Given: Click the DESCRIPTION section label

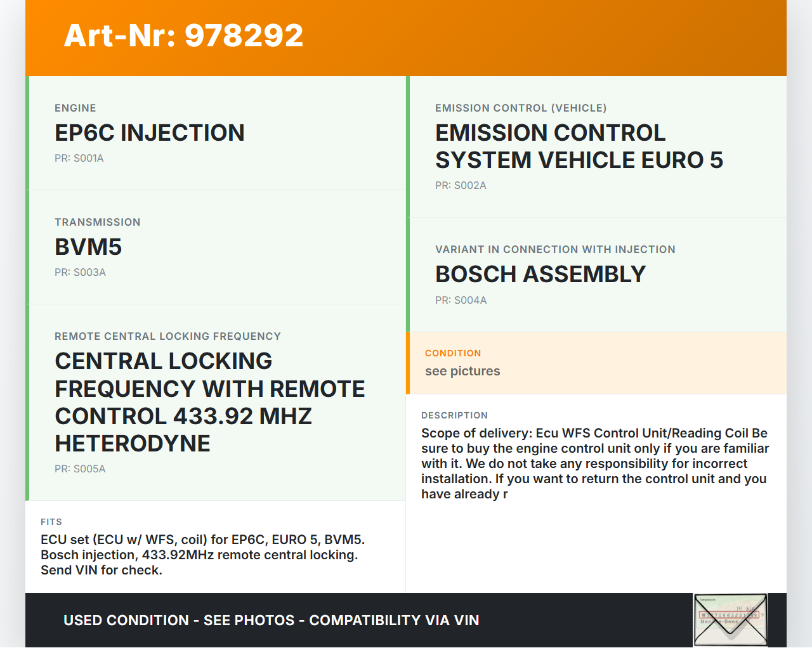Looking at the screenshot, I should pyautogui.click(x=454, y=415).
